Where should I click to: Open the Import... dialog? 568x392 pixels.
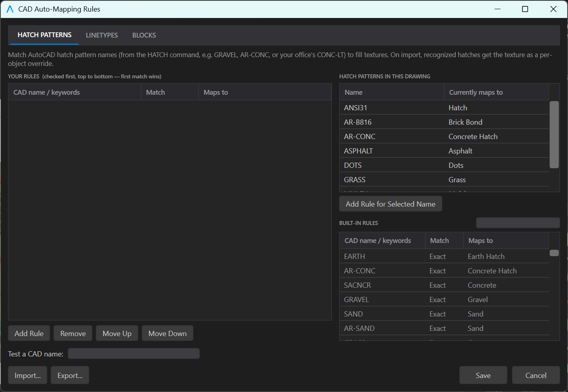pos(28,375)
